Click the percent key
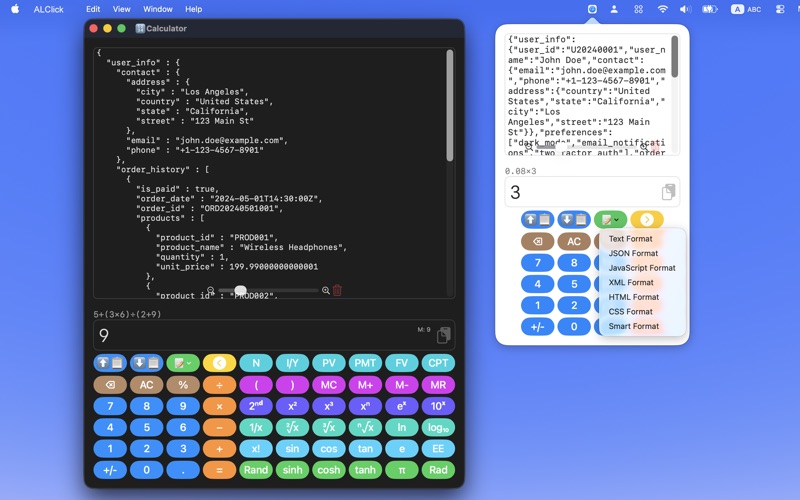 click(183, 385)
